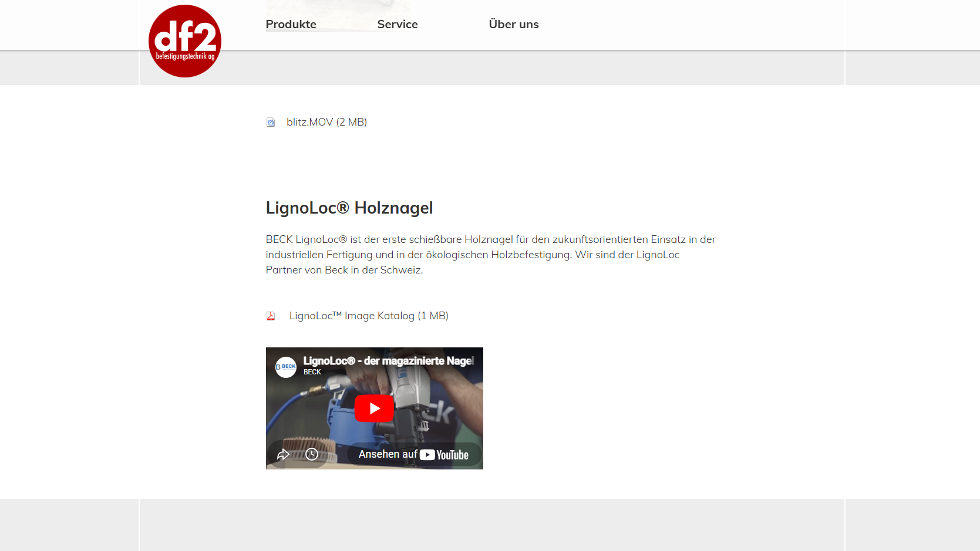Go to the Über uns page
The height and width of the screenshot is (551, 980).
514,24
